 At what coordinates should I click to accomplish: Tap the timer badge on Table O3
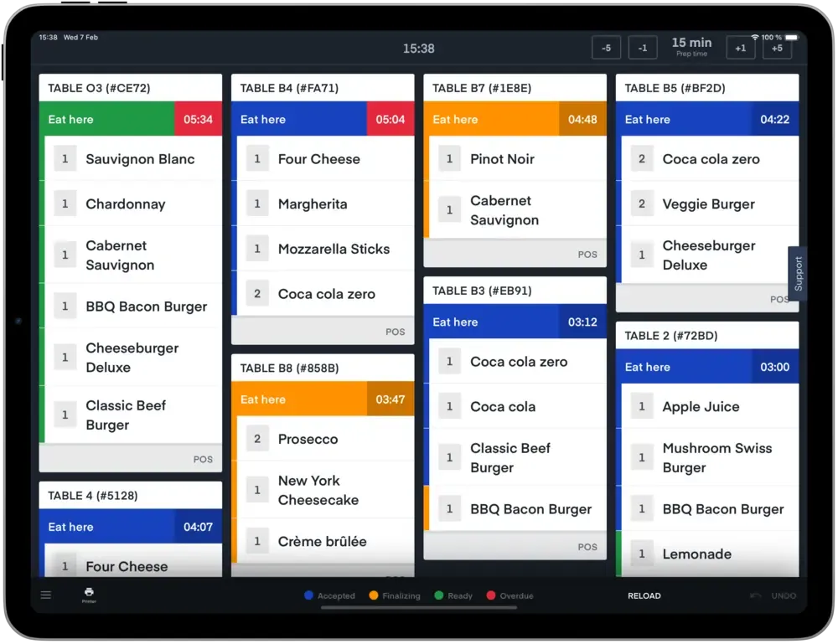[x=198, y=120]
